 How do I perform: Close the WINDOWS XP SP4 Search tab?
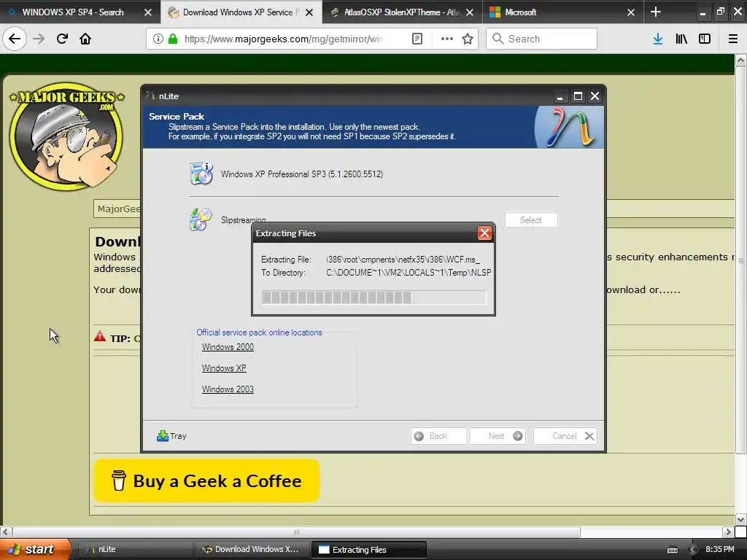pos(148,12)
